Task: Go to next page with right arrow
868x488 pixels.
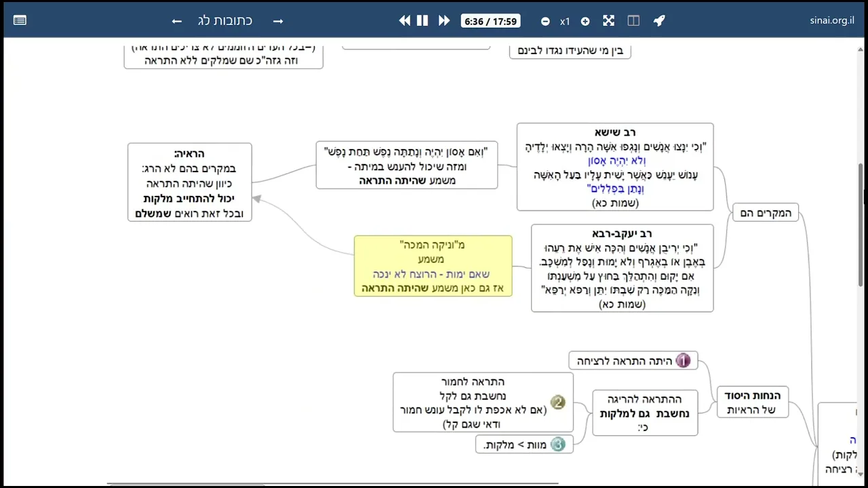Action: 278,21
